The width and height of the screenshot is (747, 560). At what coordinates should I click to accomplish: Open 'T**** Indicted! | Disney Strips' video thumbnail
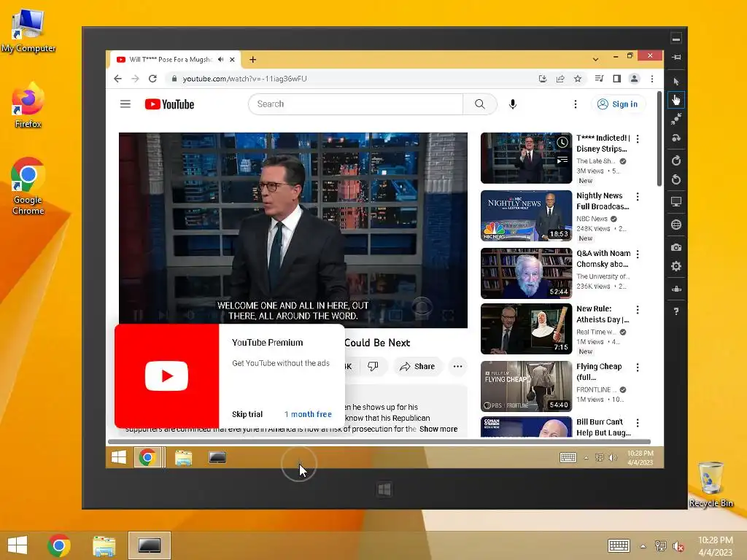click(527, 158)
